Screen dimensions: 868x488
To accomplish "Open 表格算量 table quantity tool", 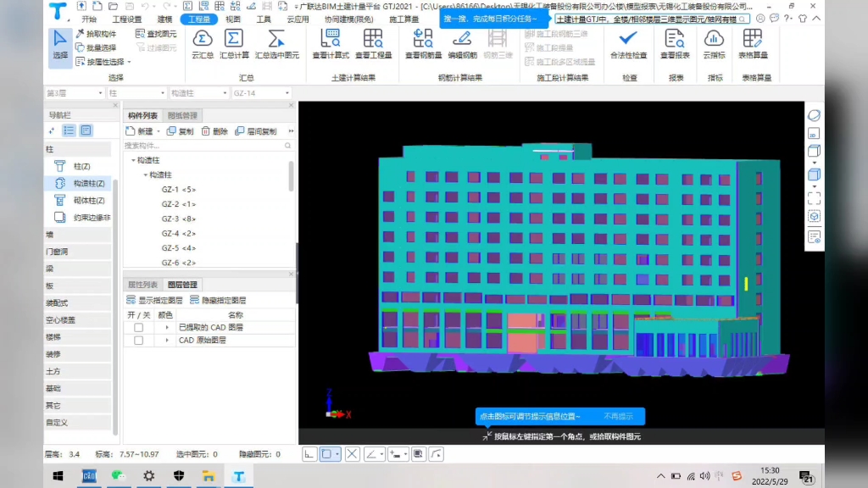I will pos(753,44).
